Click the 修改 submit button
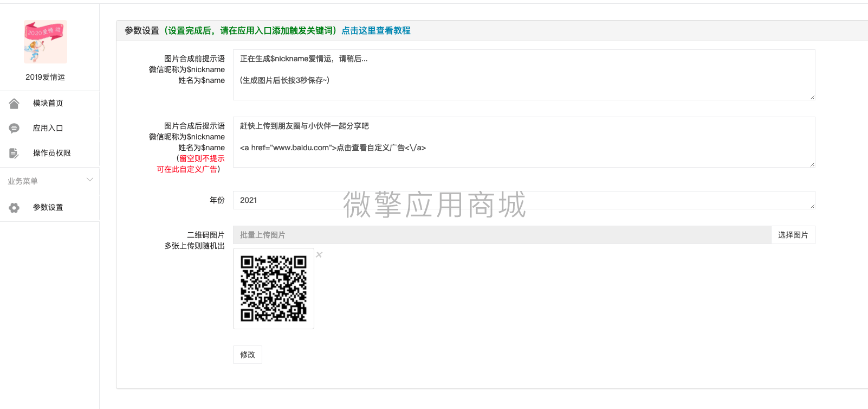Screen dimensions: 868x409 248,355
